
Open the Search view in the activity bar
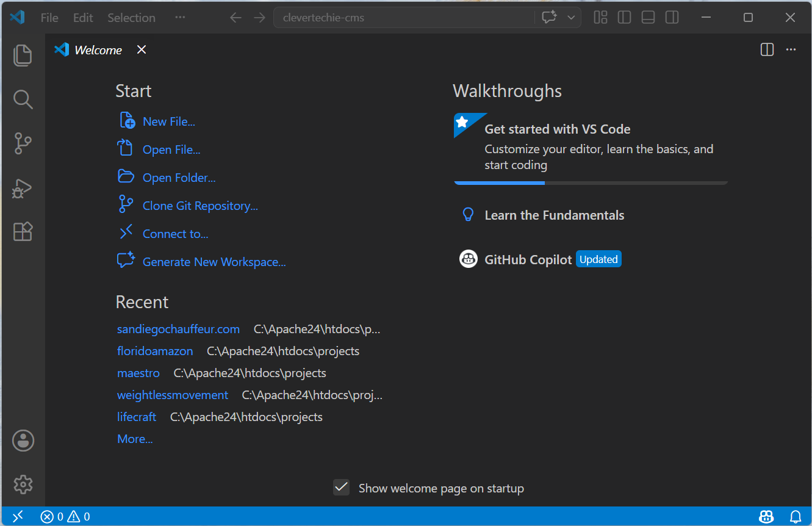pos(23,99)
